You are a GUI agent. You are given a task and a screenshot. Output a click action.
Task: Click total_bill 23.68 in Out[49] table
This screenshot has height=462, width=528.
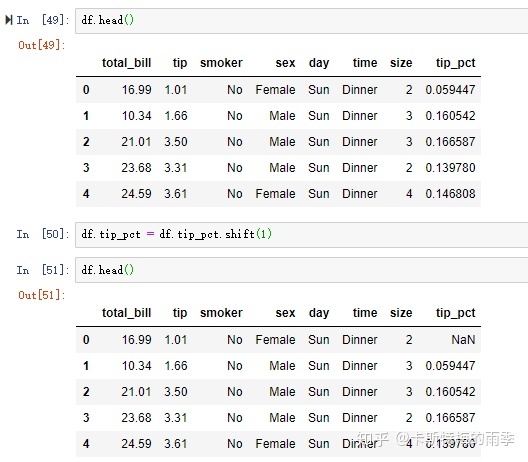[x=136, y=168]
